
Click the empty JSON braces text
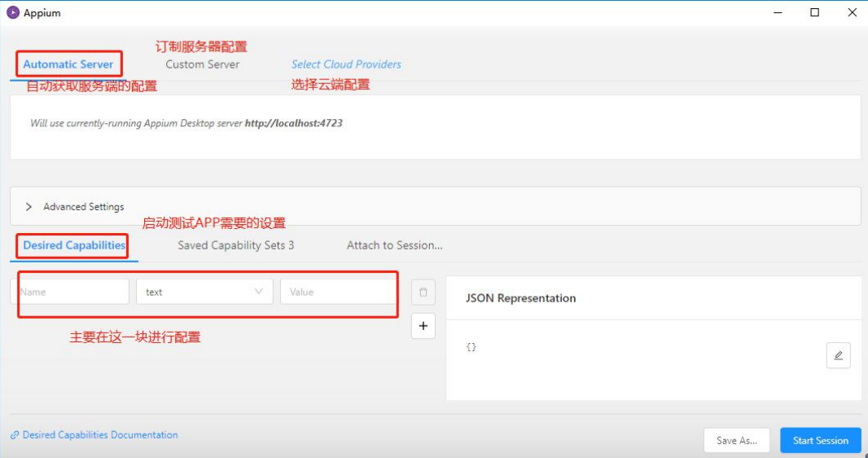point(471,347)
